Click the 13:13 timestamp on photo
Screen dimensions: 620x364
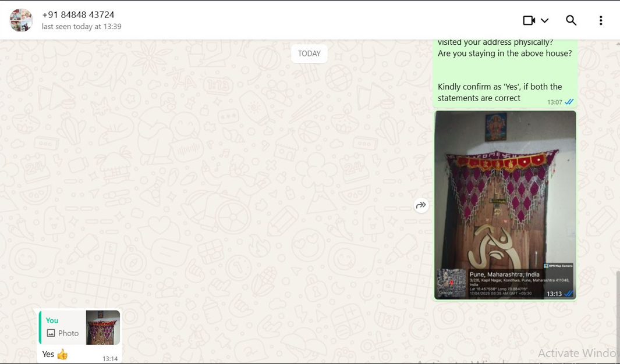(554, 294)
